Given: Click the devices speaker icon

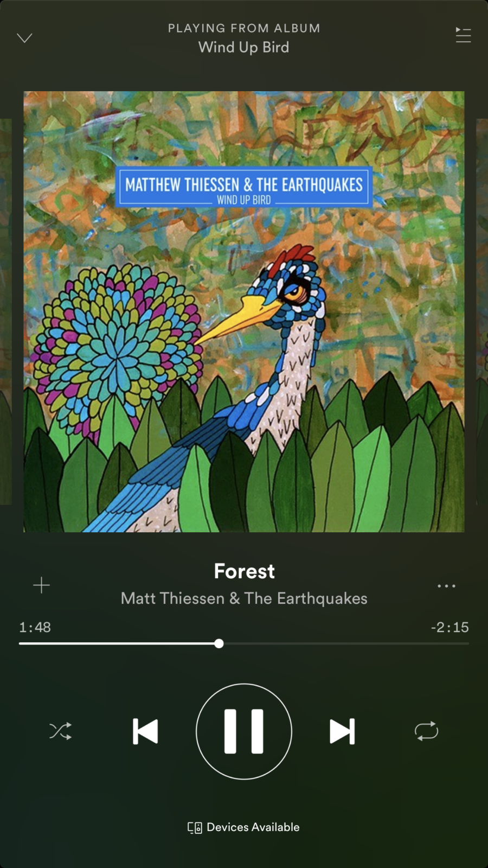Looking at the screenshot, I should [195, 827].
